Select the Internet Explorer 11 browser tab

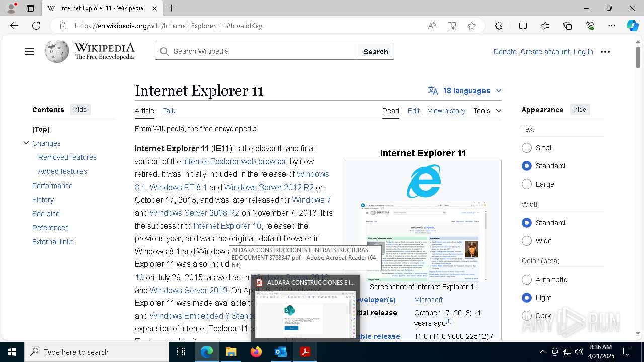(102, 8)
